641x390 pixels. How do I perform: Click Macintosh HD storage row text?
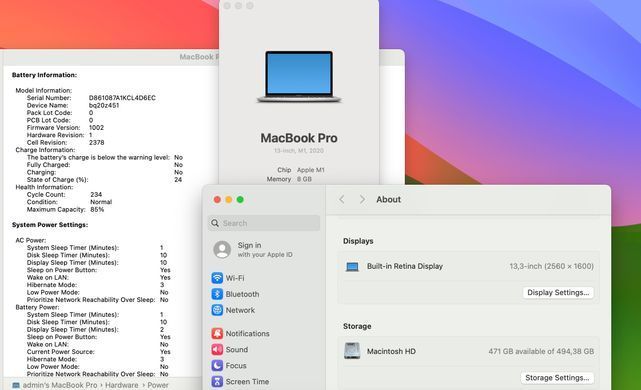coord(391,351)
